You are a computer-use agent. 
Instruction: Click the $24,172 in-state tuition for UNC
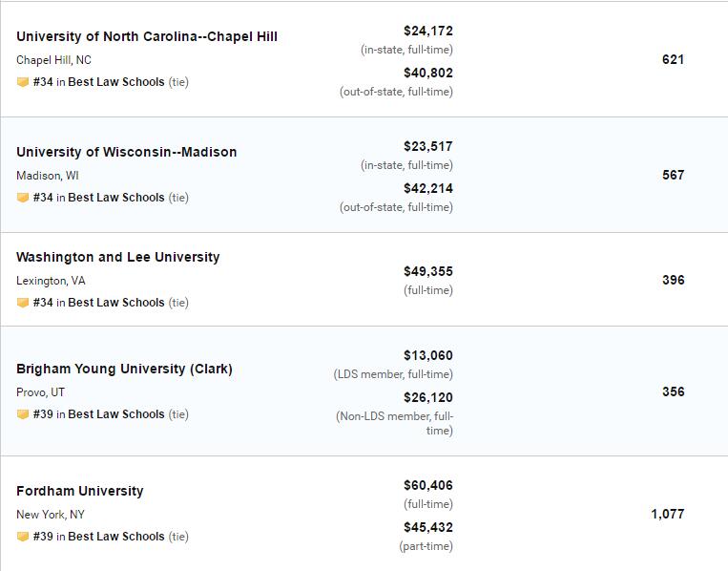click(428, 31)
